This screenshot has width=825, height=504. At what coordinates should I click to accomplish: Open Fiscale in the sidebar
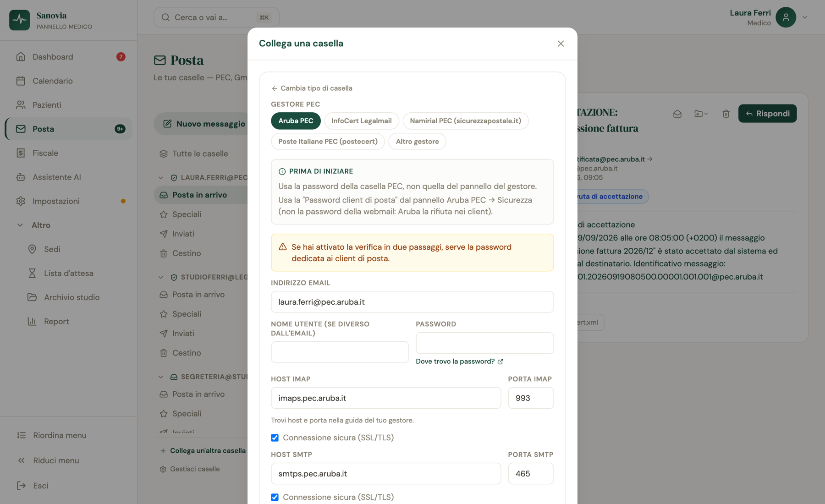[x=69, y=153]
